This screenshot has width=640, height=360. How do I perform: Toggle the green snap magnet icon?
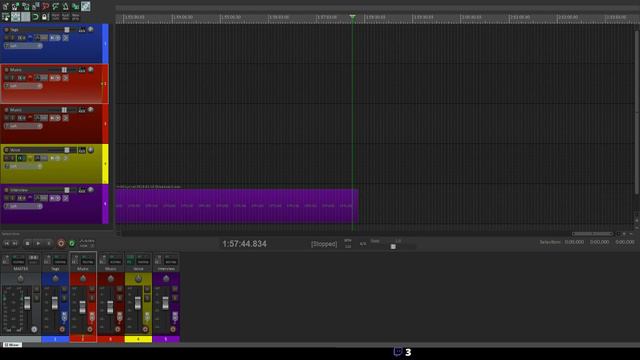[36, 17]
